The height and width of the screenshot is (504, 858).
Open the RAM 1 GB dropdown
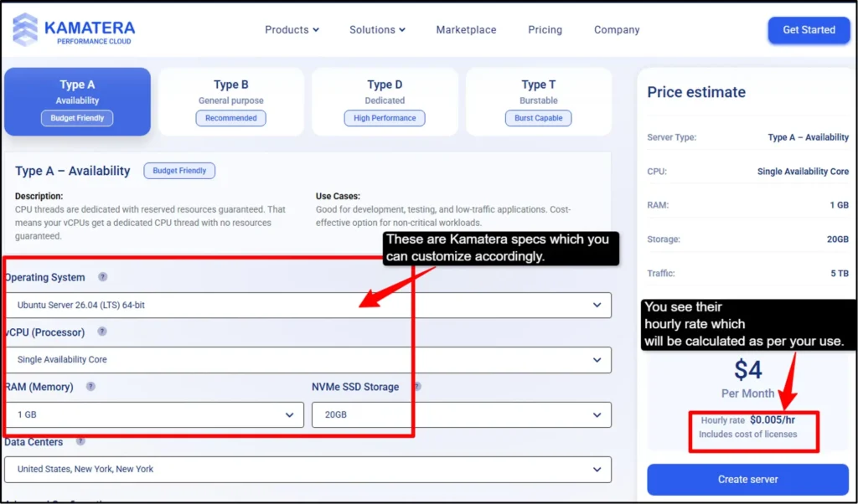154,415
